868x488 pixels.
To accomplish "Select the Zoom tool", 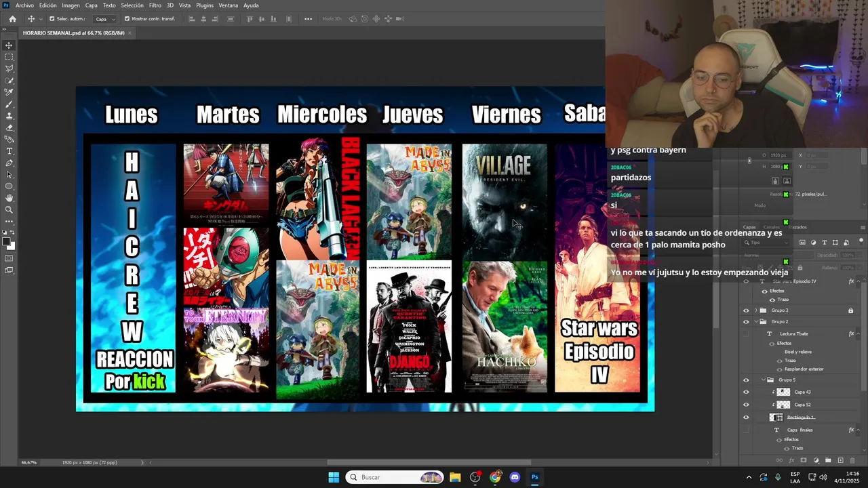I will coord(9,209).
